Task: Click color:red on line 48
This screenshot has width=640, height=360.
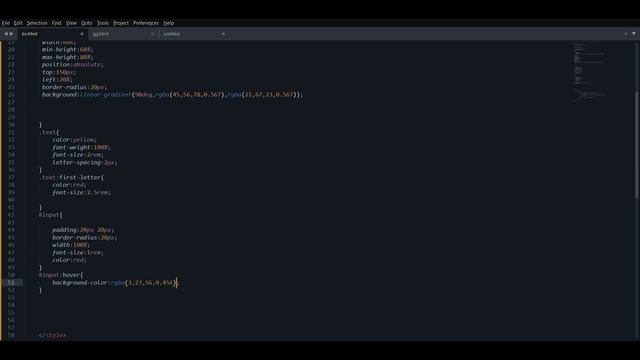Action: (x=69, y=260)
